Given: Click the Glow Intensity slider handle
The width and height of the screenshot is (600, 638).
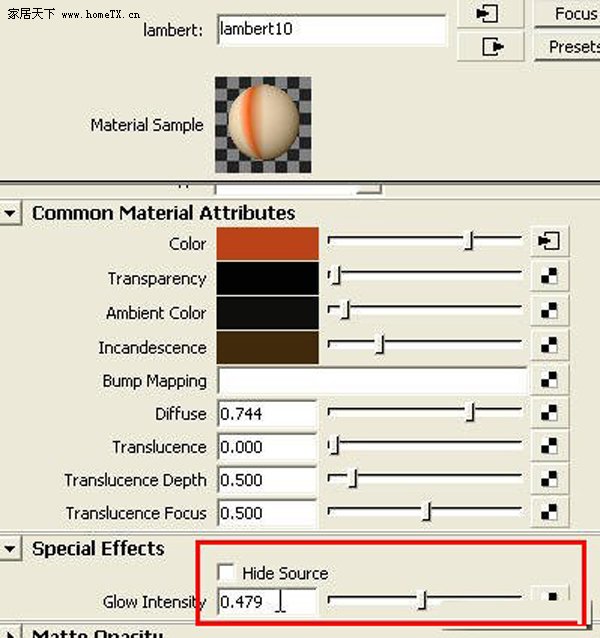Looking at the screenshot, I should pos(423,600).
